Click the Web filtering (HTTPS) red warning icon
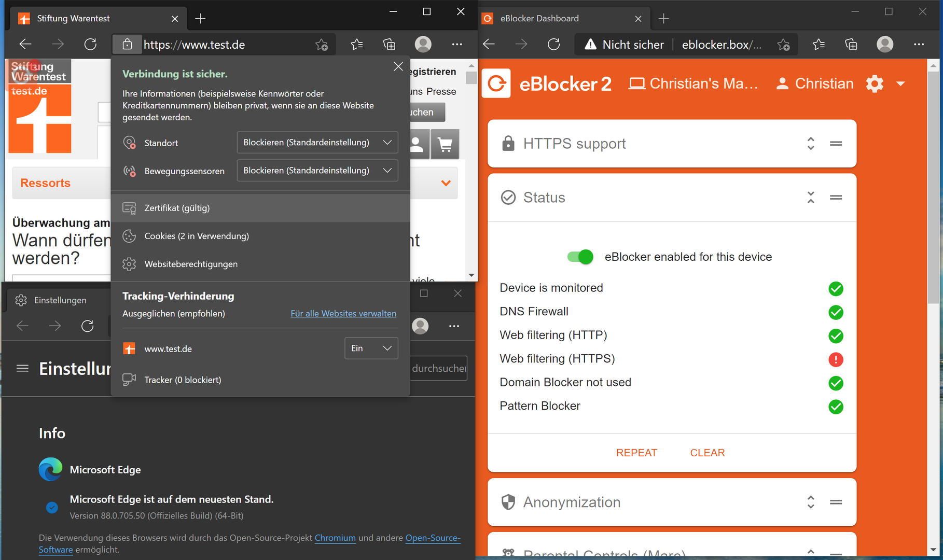This screenshot has width=943, height=560. (836, 359)
